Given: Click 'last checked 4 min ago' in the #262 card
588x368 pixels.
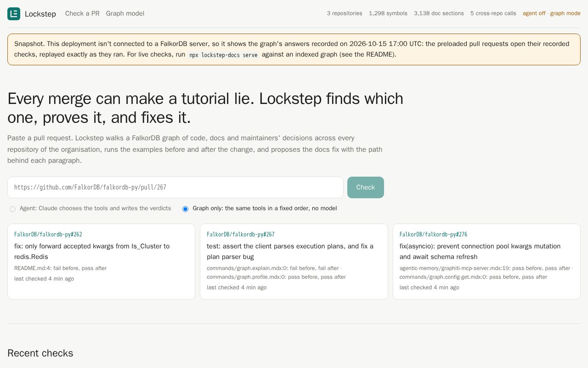Looking at the screenshot, I should (x=44, y=279).
